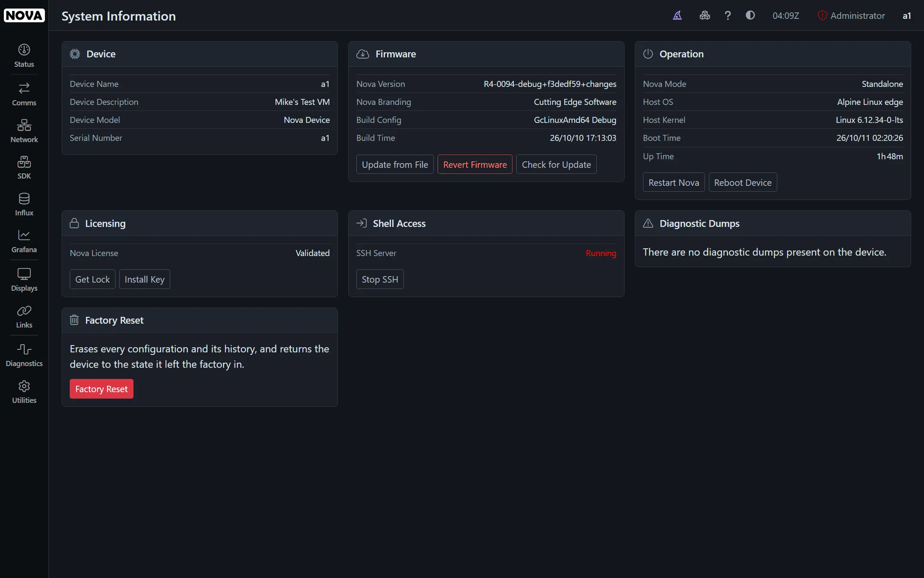
Task: Open the Links sidebar item
Action: pos(24,317)
